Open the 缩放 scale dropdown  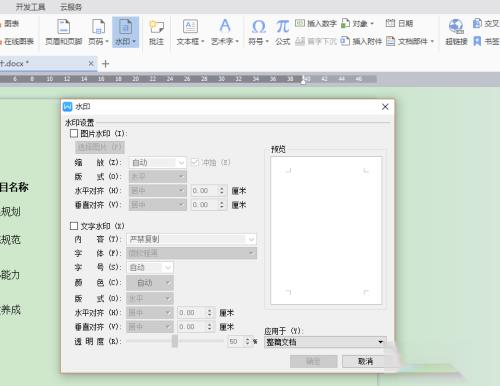click(x=158, y=162)
